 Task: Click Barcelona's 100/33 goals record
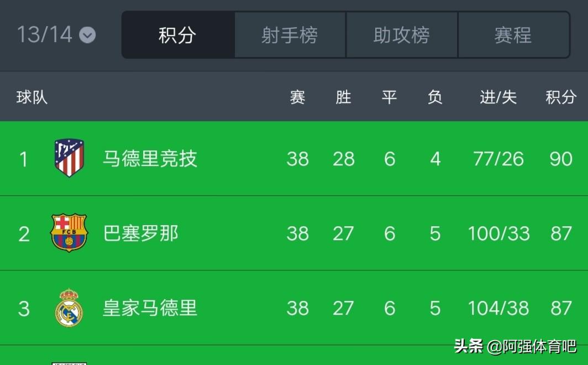click(x=498, y=233)
